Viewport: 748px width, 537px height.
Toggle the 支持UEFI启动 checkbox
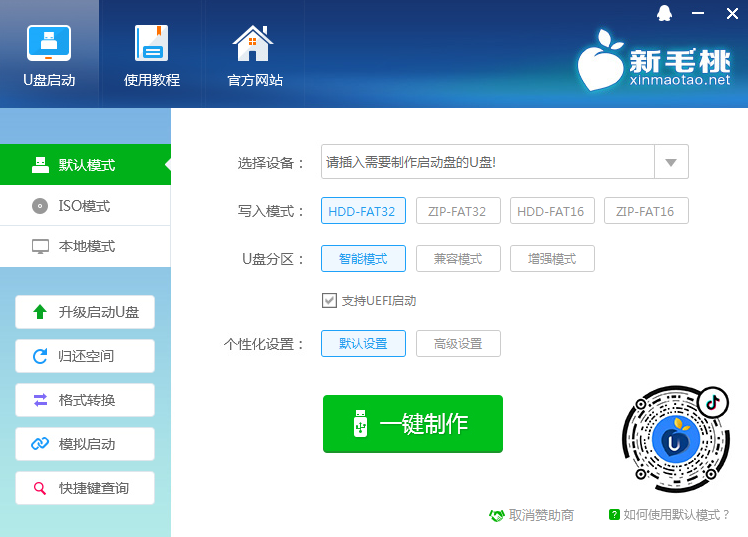tap(329, 300)
